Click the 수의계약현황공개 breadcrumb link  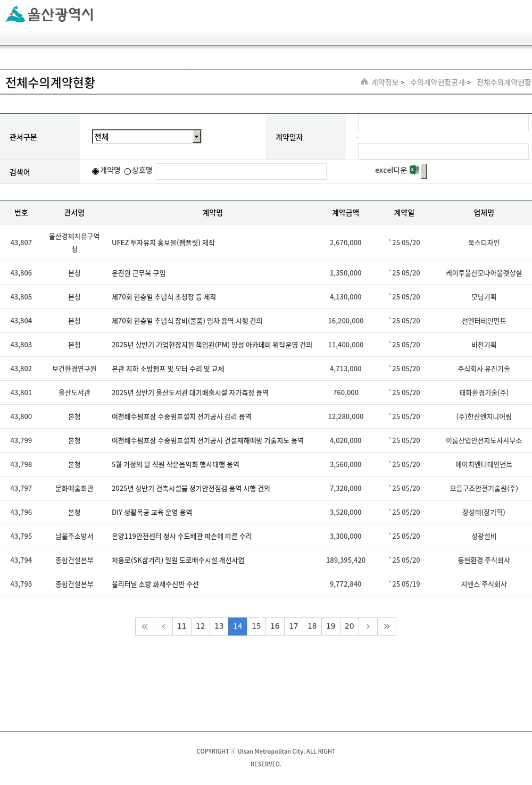click(437, 82)
